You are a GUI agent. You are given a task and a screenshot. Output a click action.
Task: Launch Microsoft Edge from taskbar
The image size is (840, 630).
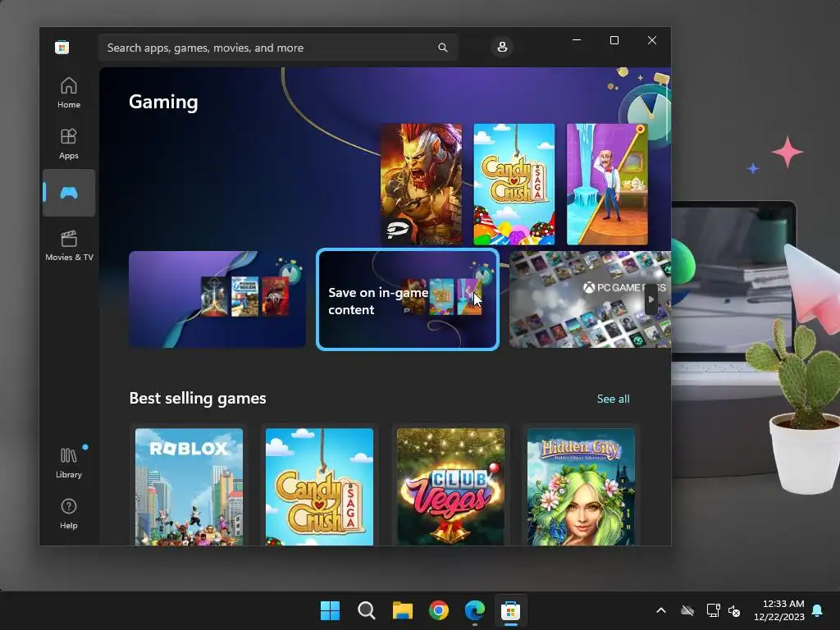coord(475,610)
